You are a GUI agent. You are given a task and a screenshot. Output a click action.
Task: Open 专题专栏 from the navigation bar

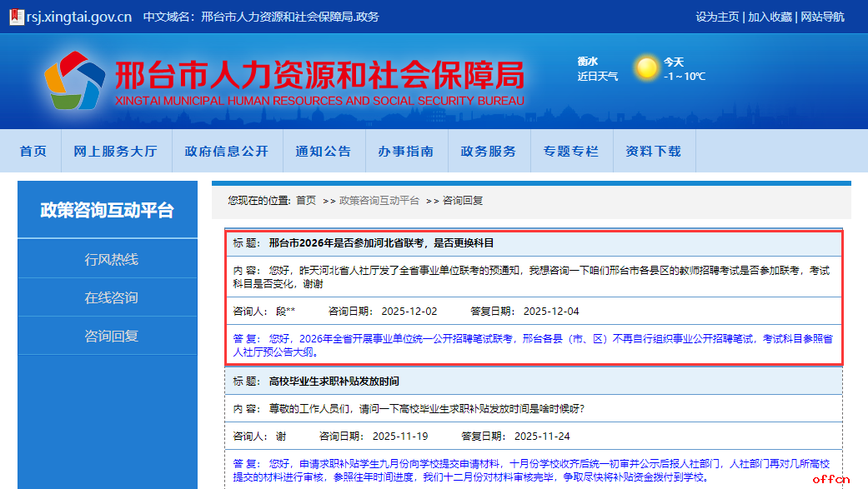pyautogui.click(x=571, y=152)
